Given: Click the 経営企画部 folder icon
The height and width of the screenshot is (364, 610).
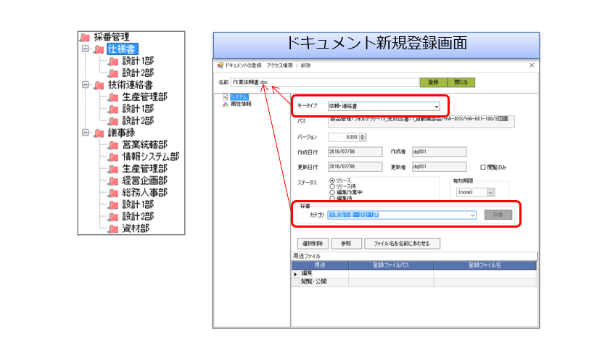Looking at the screenshot, I should click(113, 181).
